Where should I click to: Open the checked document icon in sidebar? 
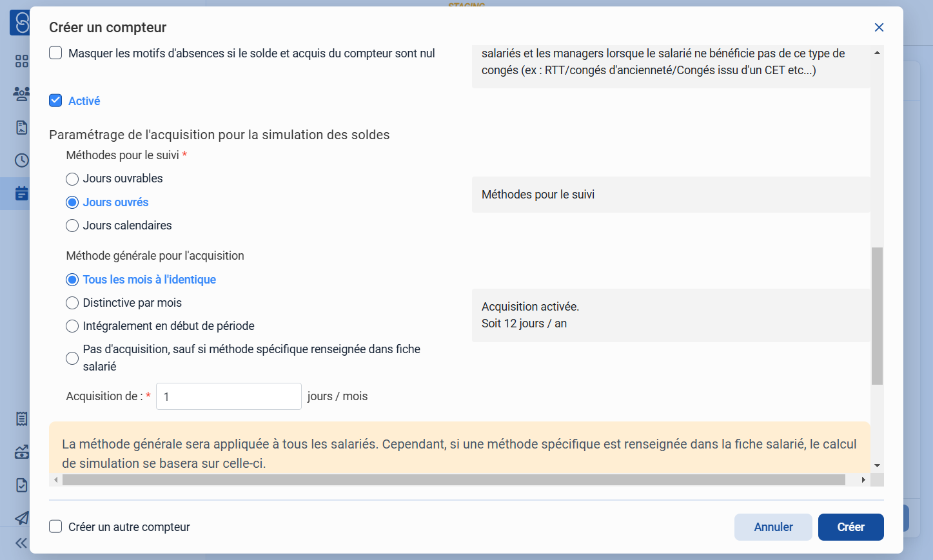(x=21, y=485)
